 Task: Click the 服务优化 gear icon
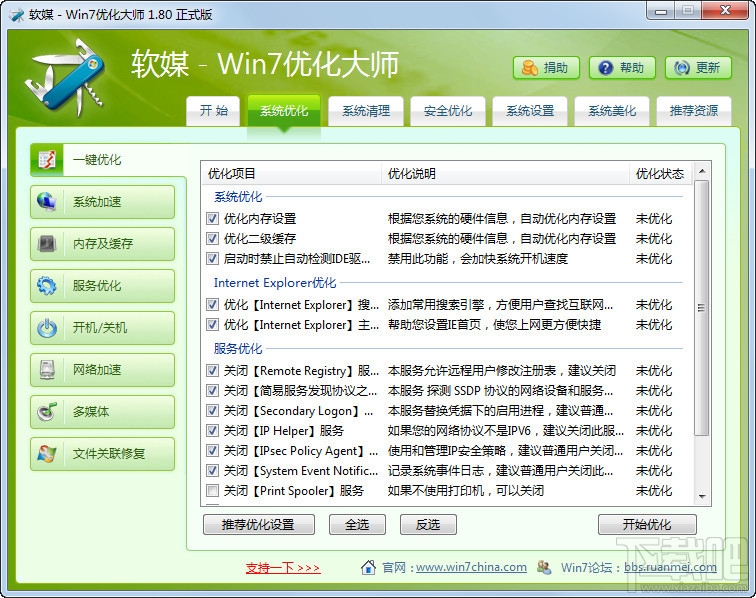(47, 285)
